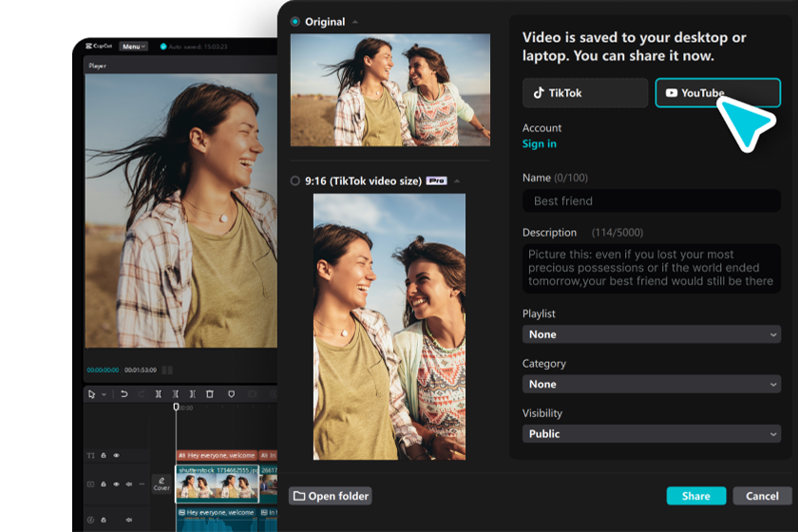The height and width of the screenshot is (532, 798).
Task: Hide the text track with eye icon
Action: [x=117, y=456]
